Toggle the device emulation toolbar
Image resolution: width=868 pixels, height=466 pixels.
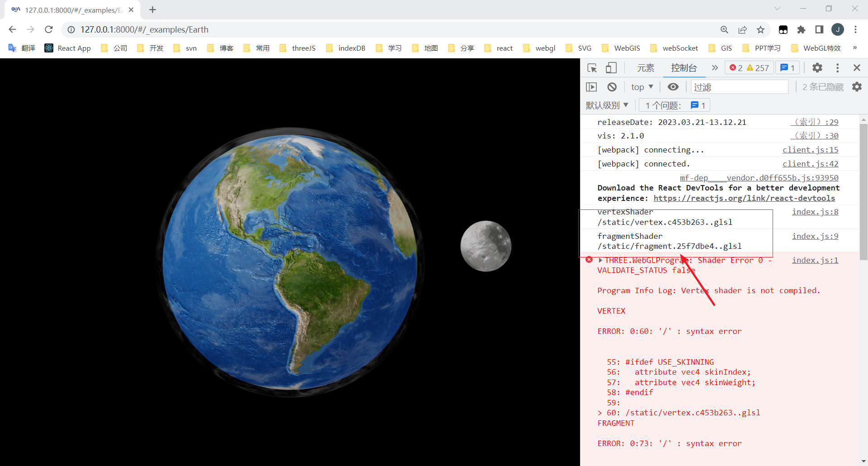pos(611,68)
